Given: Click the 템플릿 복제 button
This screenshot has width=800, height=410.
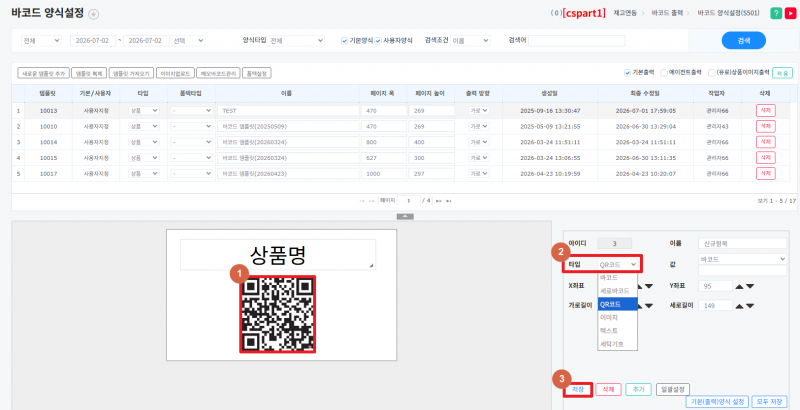Looking at the screenshot, I should pos(89,73).
